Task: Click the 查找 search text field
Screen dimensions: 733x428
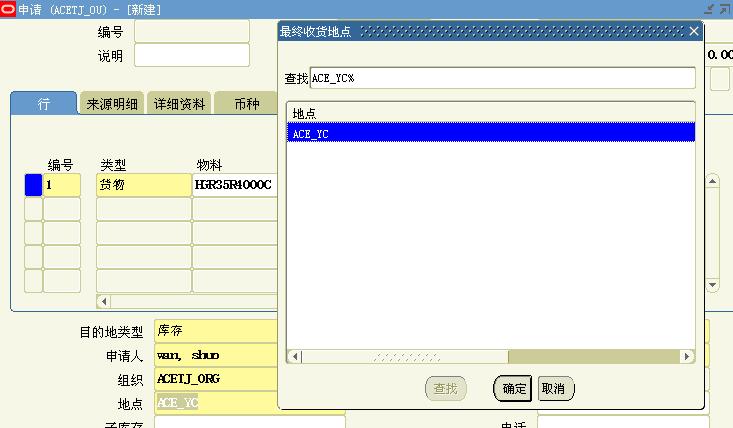Action: click(x=502, y=78)
